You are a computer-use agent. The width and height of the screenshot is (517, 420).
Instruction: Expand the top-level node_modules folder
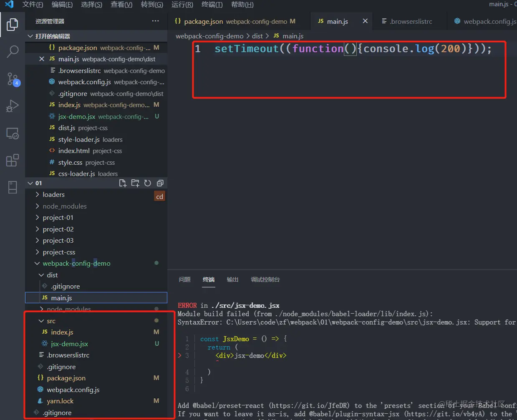[96, 206]
